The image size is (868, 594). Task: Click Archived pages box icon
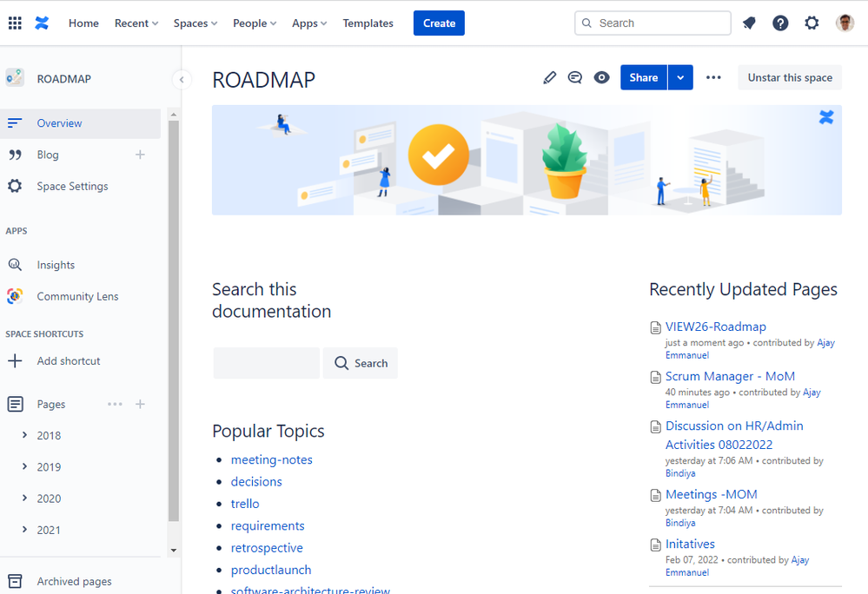point(15,581)
